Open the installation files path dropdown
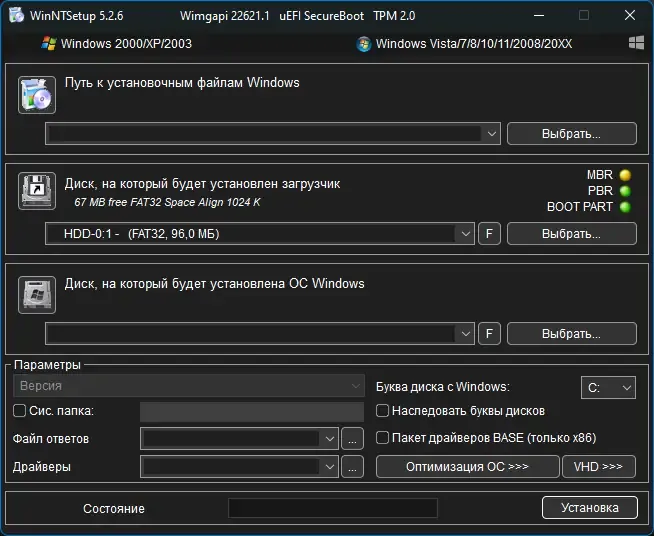 point(491,134)
